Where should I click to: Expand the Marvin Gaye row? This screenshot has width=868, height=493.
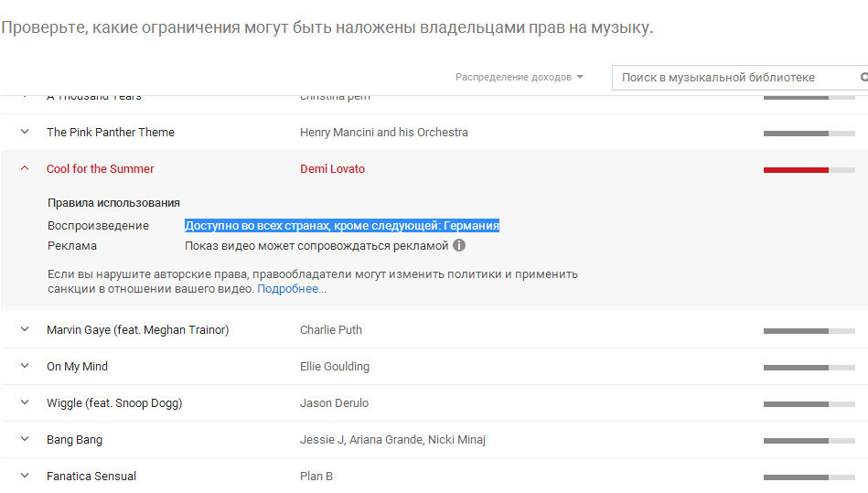click(25, 329)
